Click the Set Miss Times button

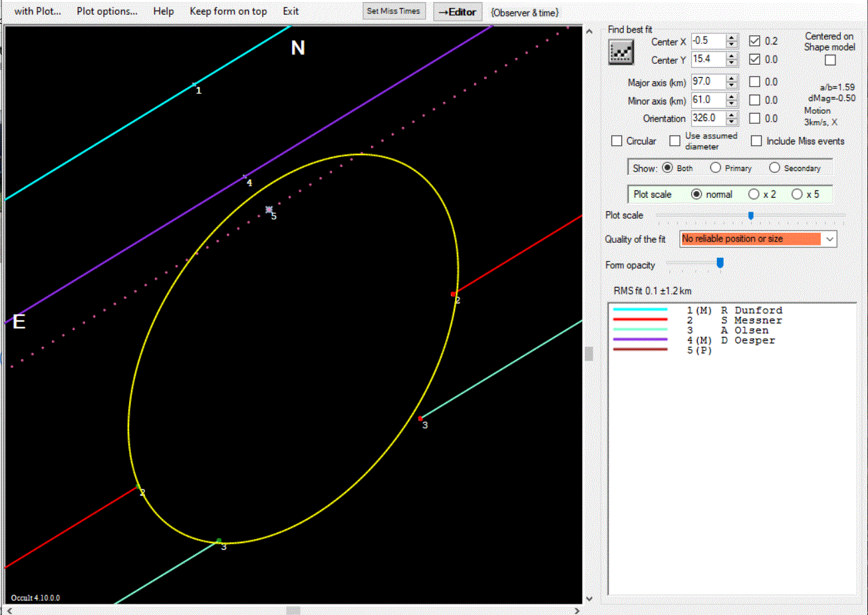click(394, 11)
